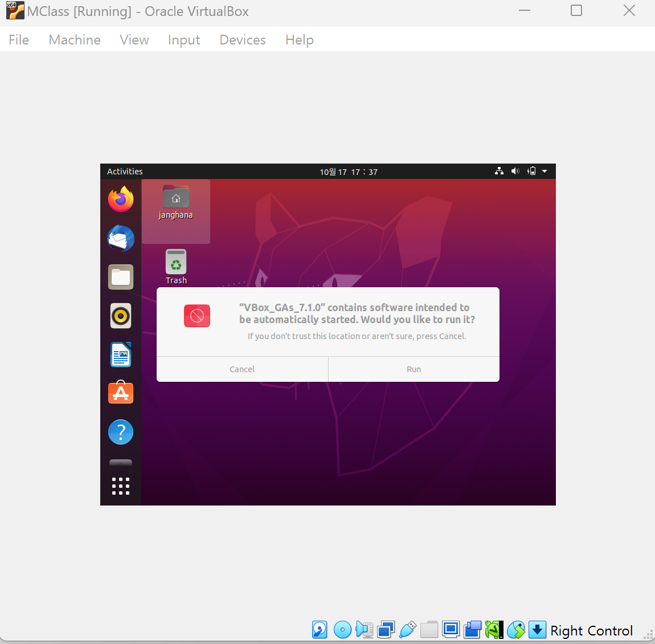Click the display settings status icon
The height and width of the screenshot is (644, 655).
tap(451, 629)
